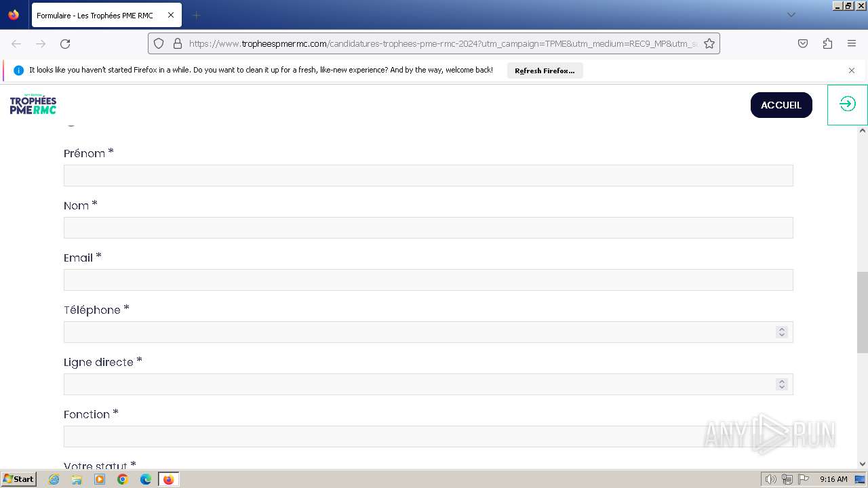The height and width of the screenshot is (488, 868).
Task: Open the volume speaker tray icon
Action: [x=770, y=479]
